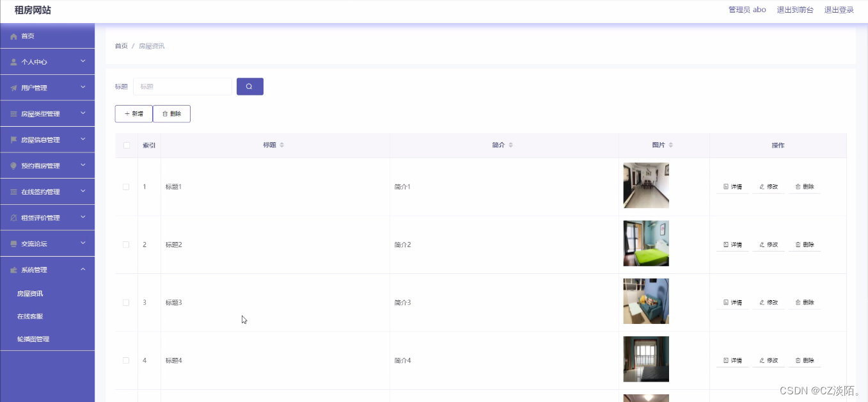Click the thumbs-up icon for 系统管理

coord(13,270)
